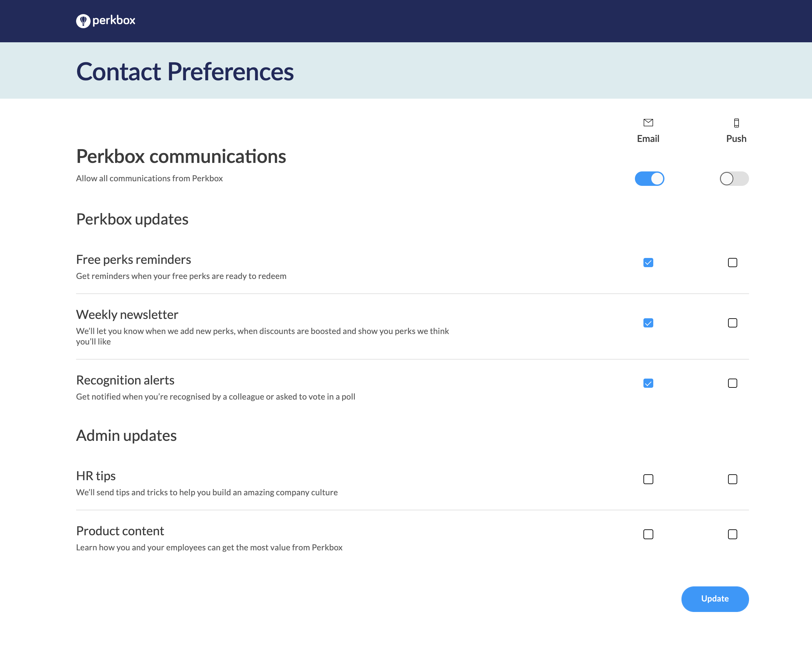Check HR tips push checkbox
Viewport: 812px width, 669px height.
[x=732, y=480]
